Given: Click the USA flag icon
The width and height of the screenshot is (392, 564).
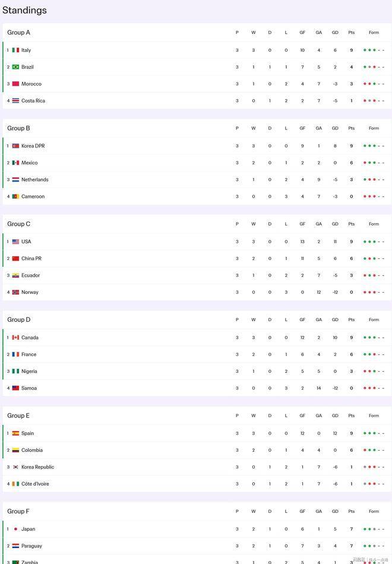Looking at the screenshot, I should pos(15,242).
